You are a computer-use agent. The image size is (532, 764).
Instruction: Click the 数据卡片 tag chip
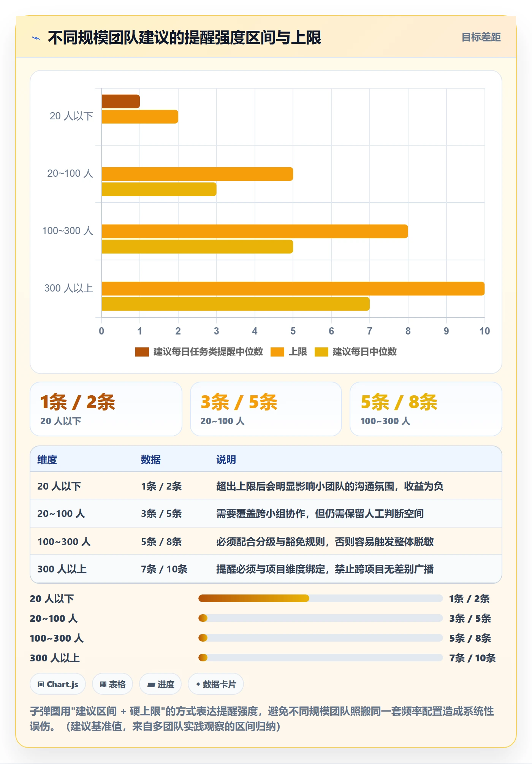coord(216,684)
